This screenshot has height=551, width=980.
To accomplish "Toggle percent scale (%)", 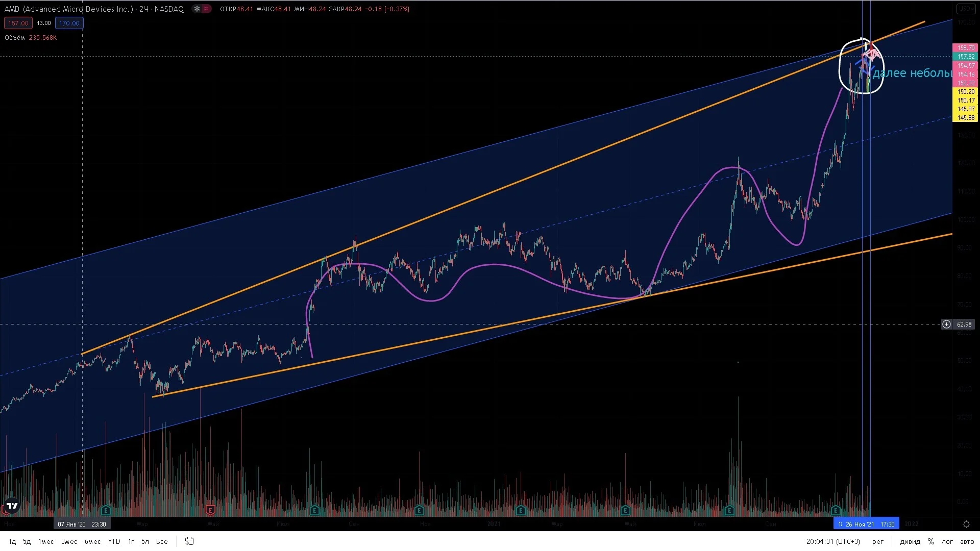I will pyautogui.click(x=931, y=541).
